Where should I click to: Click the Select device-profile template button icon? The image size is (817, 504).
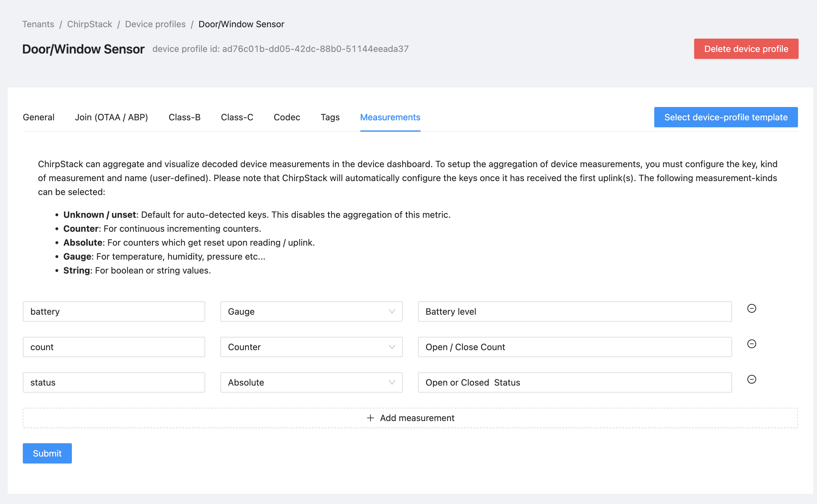click(726, 117)
